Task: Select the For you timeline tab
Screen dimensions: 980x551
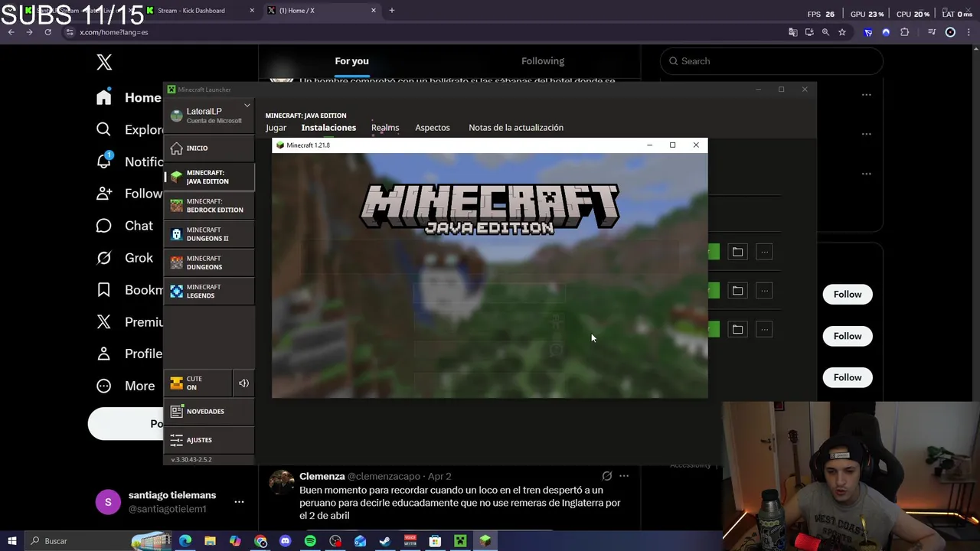Action: tap(351, 61)
